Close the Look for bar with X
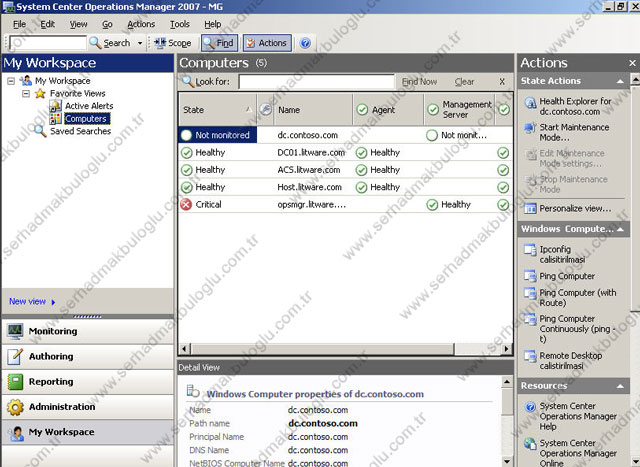Image resolution: width=640 pixels, height=467 pixels. click(502, 82)
